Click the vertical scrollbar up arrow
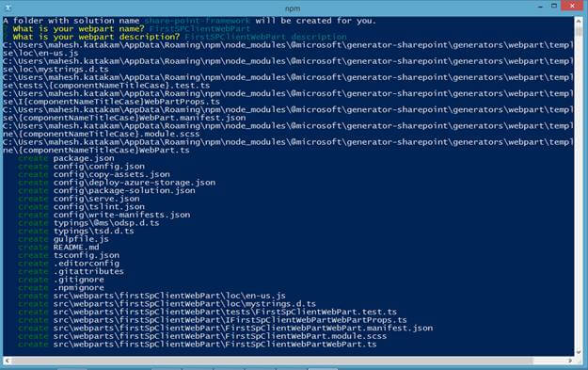588x370 pixels. click(579, 21)
